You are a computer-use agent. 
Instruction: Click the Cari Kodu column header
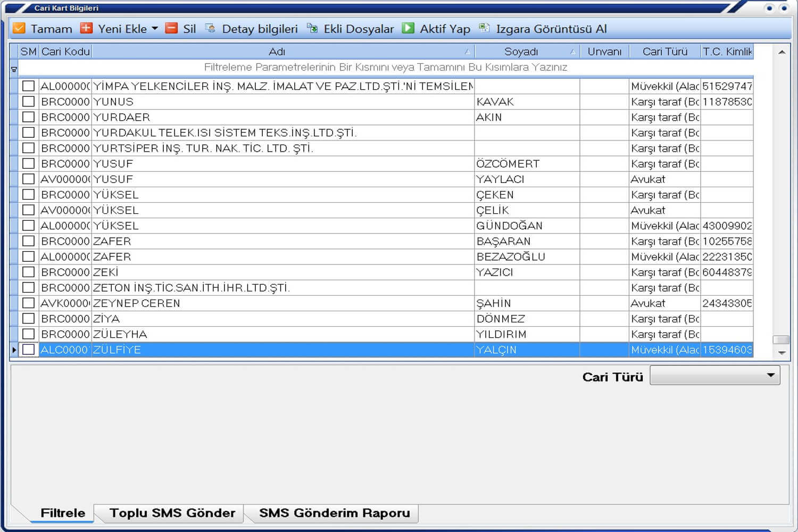(x=65, y=52)
